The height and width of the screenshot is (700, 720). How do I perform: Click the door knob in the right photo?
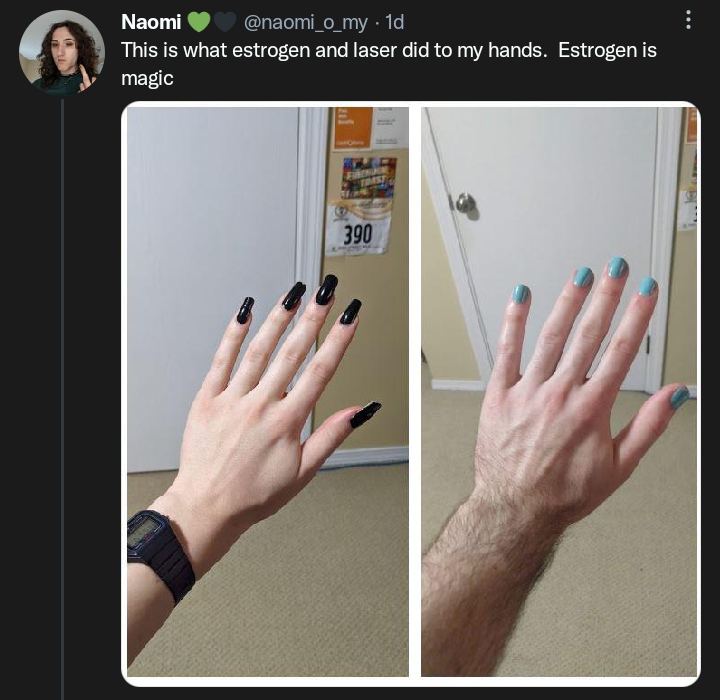467,204
